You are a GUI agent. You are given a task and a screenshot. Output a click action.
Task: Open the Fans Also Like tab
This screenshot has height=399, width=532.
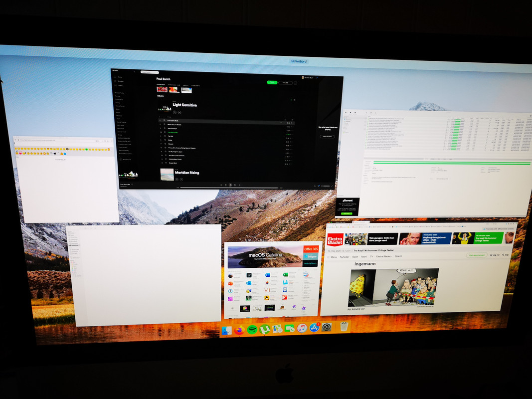click(x=174, y=85)
